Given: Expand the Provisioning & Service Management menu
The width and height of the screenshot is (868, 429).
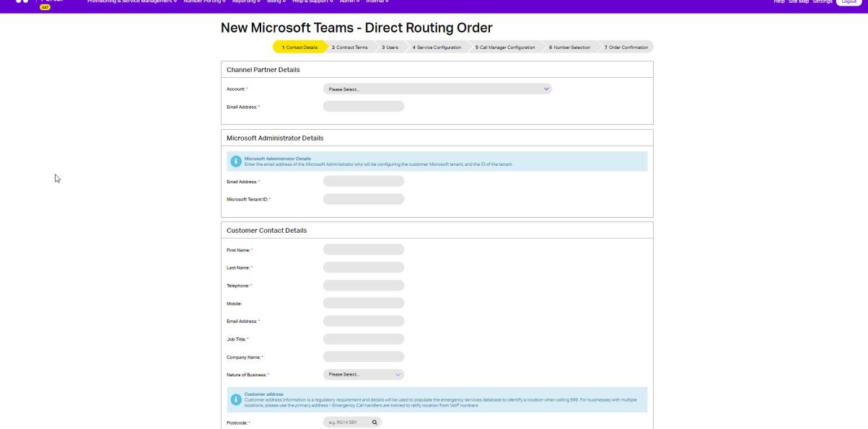Looking at the screenshot, I should (x=132, y=1).
